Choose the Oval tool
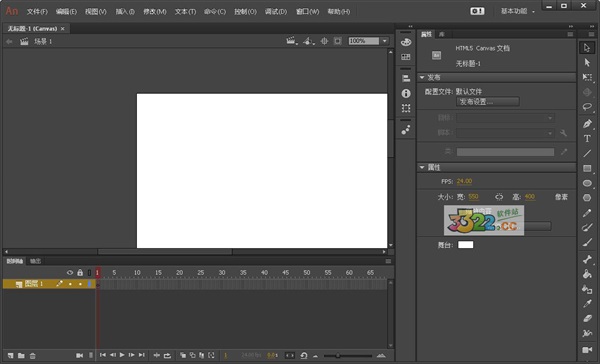 point(587,183)
